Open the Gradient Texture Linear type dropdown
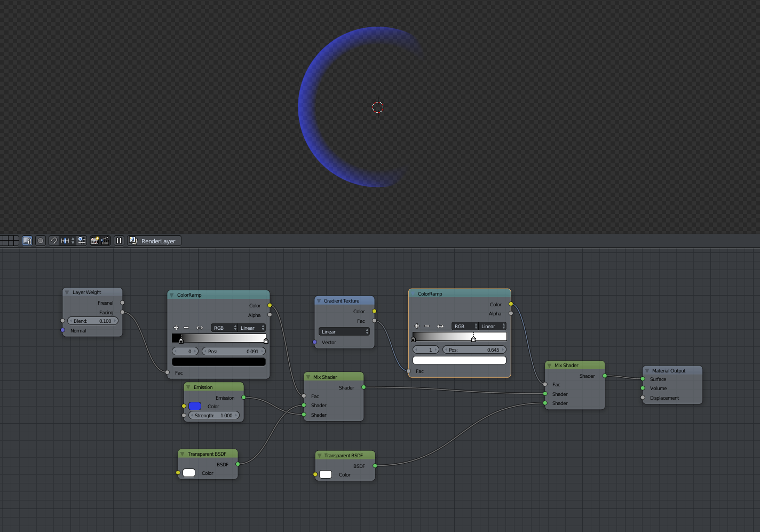This screenshot has width=760, height=532. coord(344,332)
